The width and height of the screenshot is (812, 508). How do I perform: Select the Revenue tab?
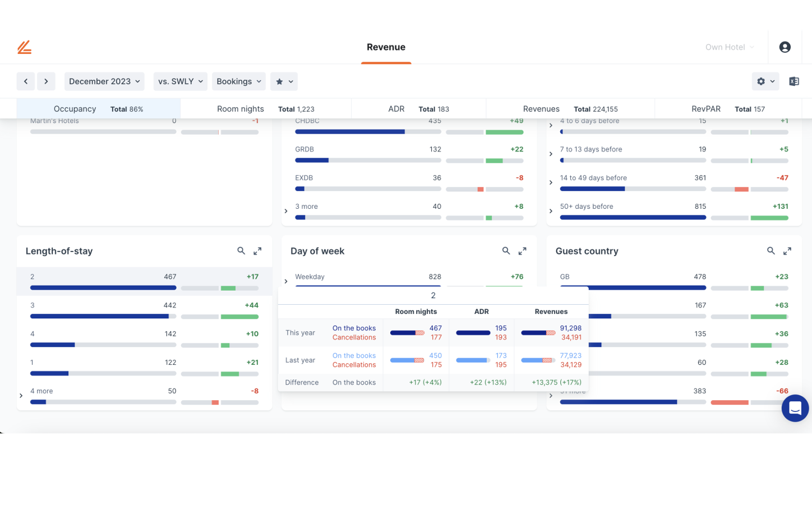point(386,47)
